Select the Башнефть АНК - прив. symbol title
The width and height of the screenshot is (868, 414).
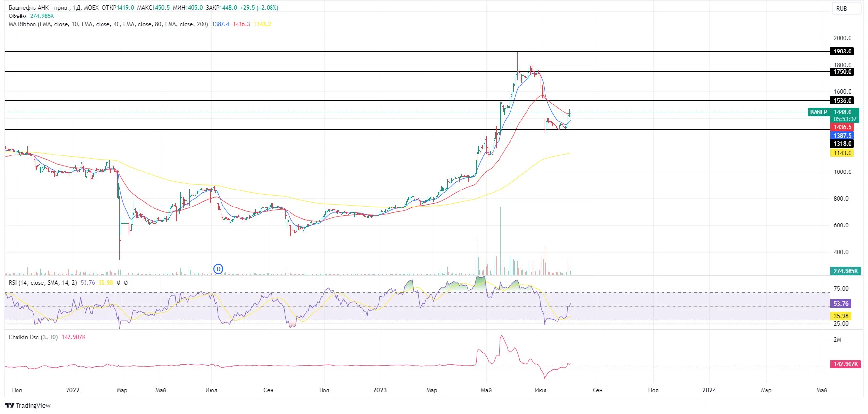pyautogui.click(x=39, y=8)
